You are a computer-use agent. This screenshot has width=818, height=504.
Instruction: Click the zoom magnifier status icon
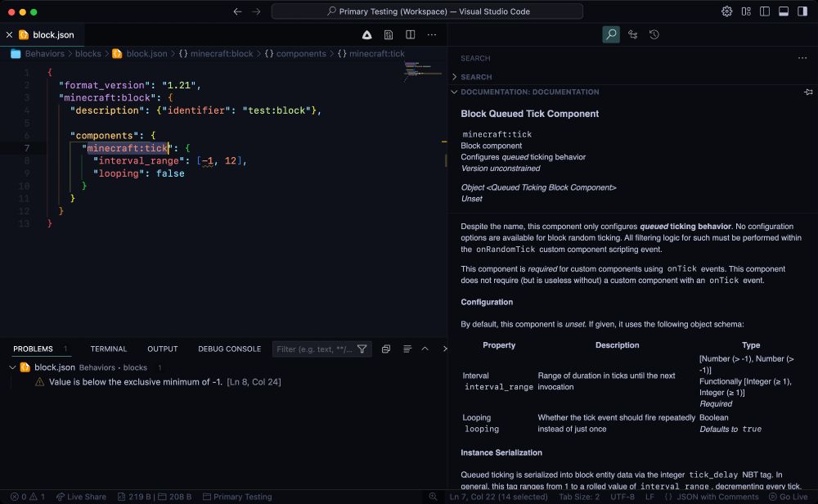[x=433, y=497]
